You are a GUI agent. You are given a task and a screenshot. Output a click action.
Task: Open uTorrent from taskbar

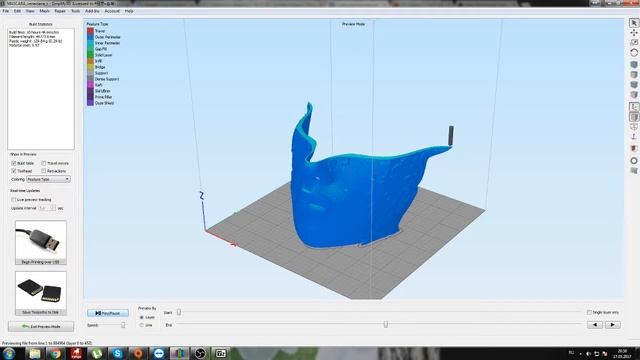[x=97, y=353]
